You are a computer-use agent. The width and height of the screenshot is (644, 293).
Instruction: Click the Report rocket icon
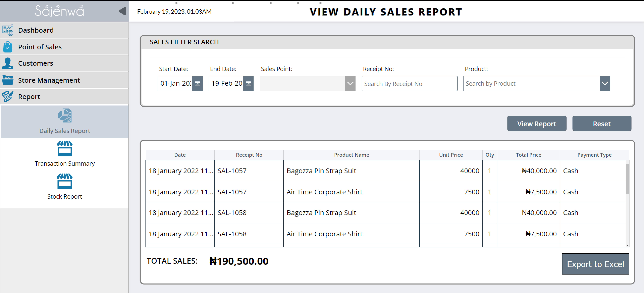[8, 96]
